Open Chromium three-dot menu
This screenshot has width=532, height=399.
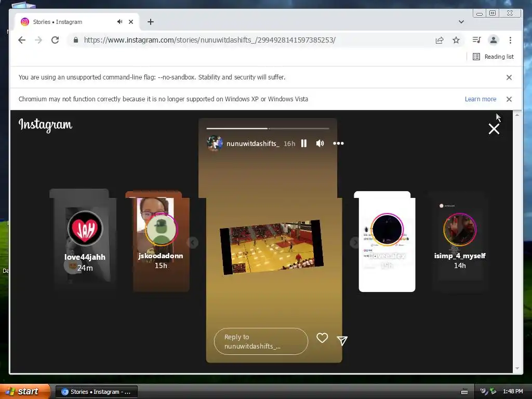coord(510,40)
